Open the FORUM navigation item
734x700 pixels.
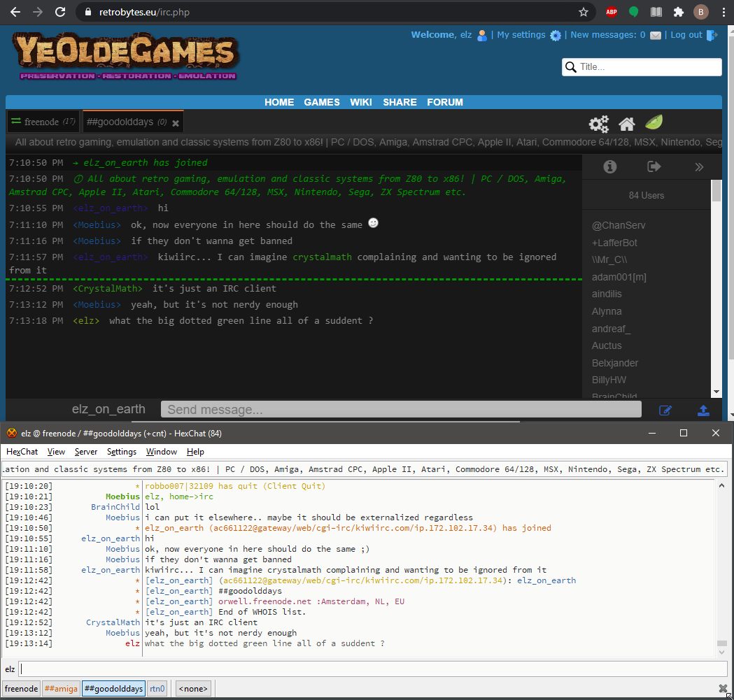pos(445,102)
